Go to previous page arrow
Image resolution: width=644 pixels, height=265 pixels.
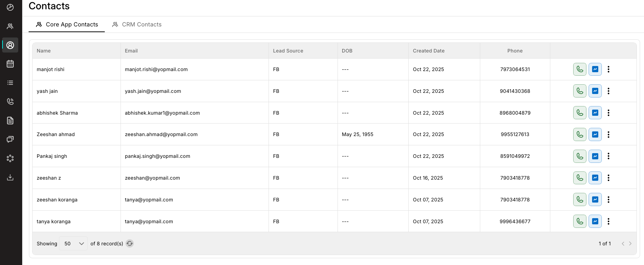[x=623, y=244]
